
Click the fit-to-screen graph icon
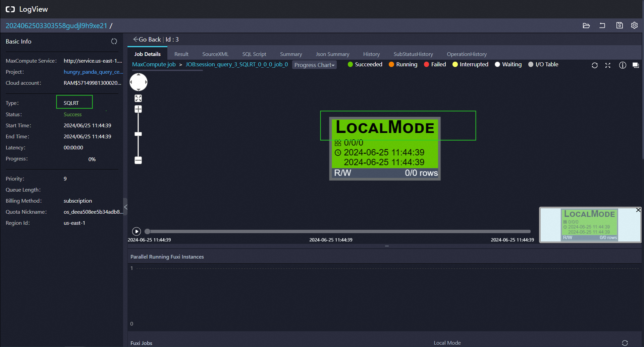coord(138,98)
